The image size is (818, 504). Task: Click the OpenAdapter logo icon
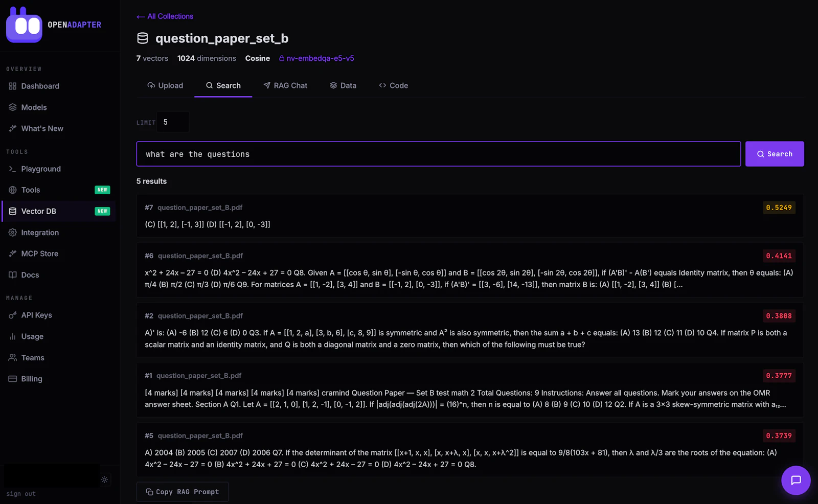(24, 25)
